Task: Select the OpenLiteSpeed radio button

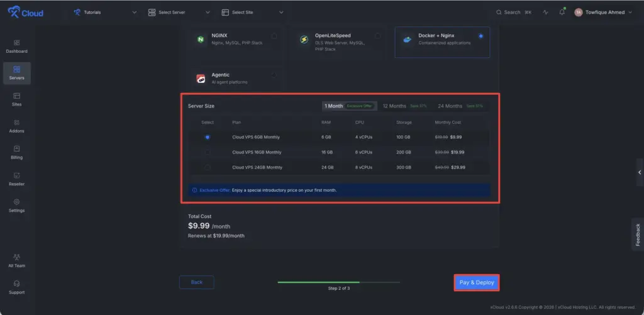Action: tap(377, 36)
